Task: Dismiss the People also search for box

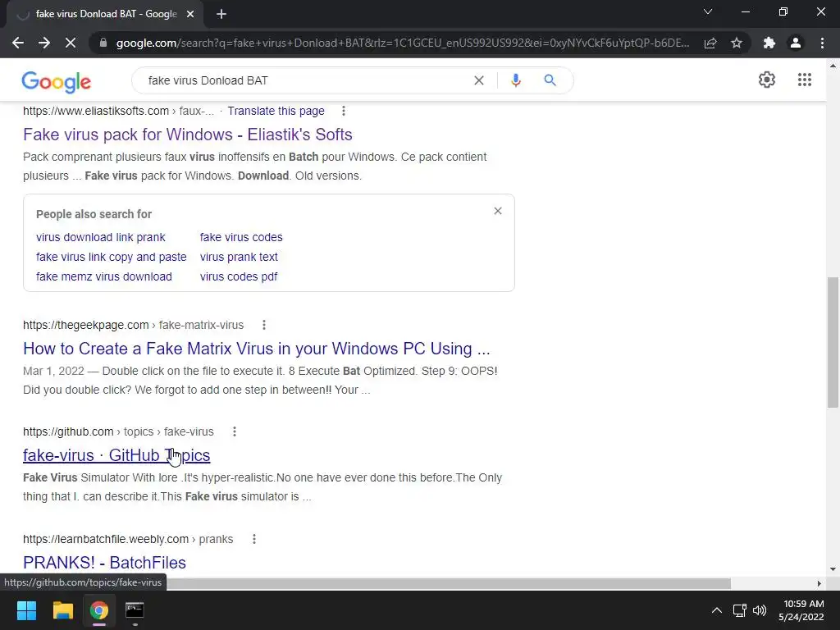Action: click(498, 211)
